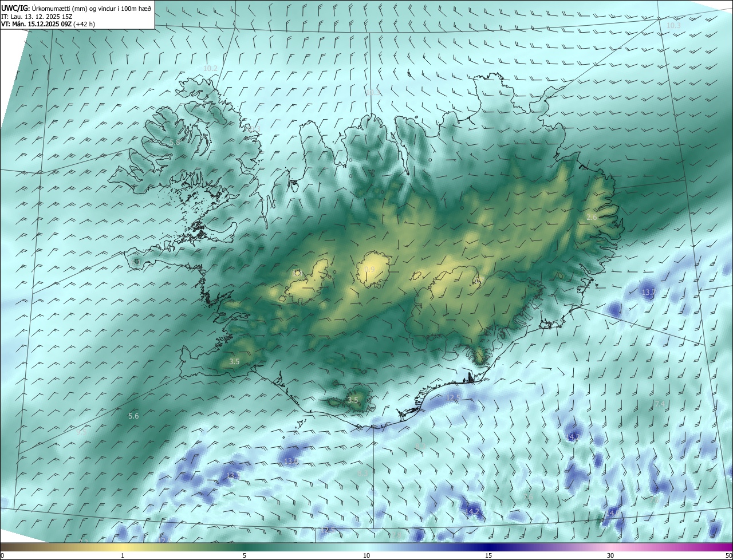733x560 pixels.
Task: Click the 5.8 value over the Westfjords
Action: [x=175, y=142]
